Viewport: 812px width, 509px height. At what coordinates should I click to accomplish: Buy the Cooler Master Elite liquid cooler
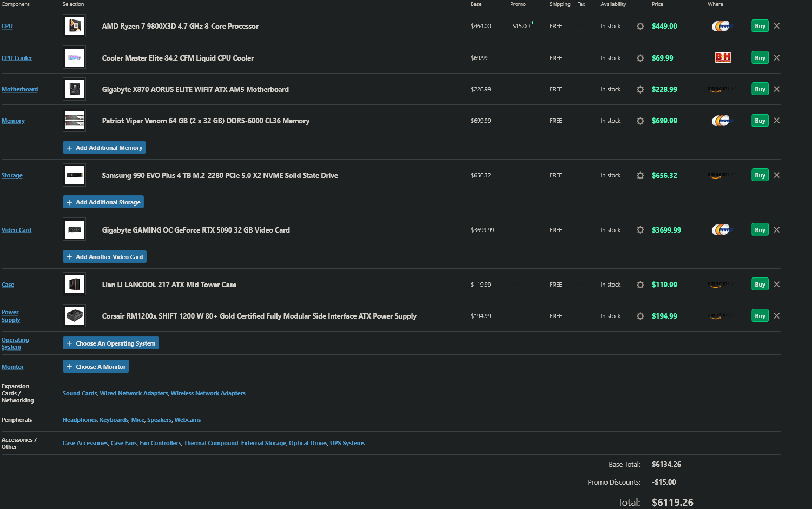tap(760, 58)
